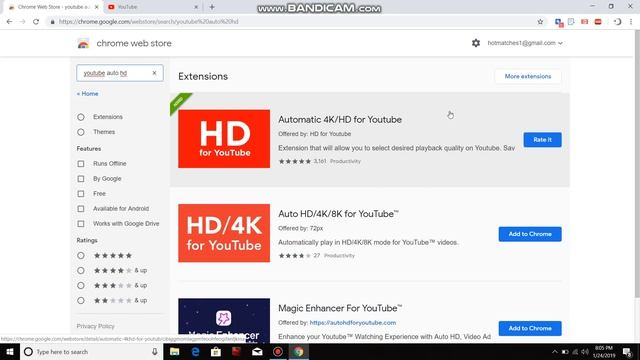The image size is (640, 360).
Task: Show hidden system tray icons
Action: 555,351
